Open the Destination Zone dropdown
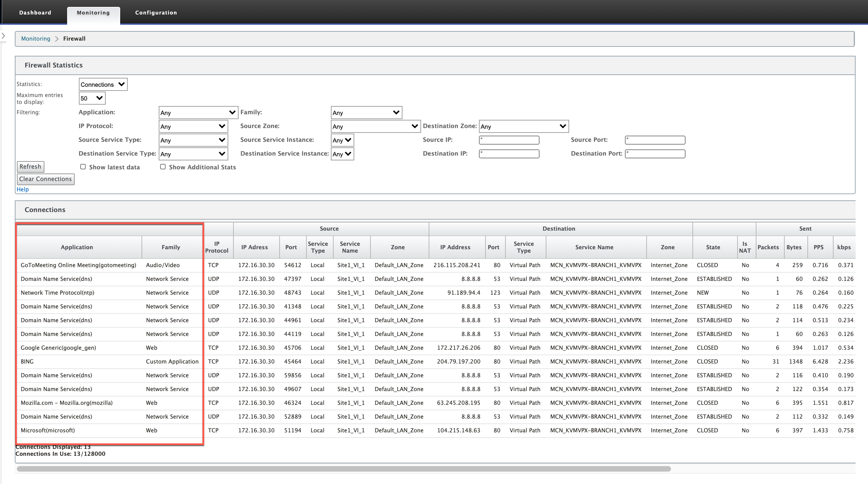Screen dimensions: 868x484 pos(524,126)
